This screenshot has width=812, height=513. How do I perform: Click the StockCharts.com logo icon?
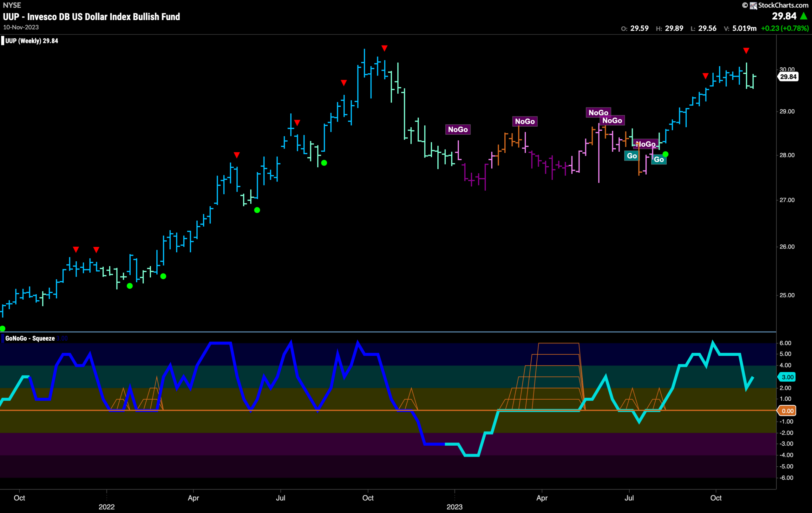point(753,5)
